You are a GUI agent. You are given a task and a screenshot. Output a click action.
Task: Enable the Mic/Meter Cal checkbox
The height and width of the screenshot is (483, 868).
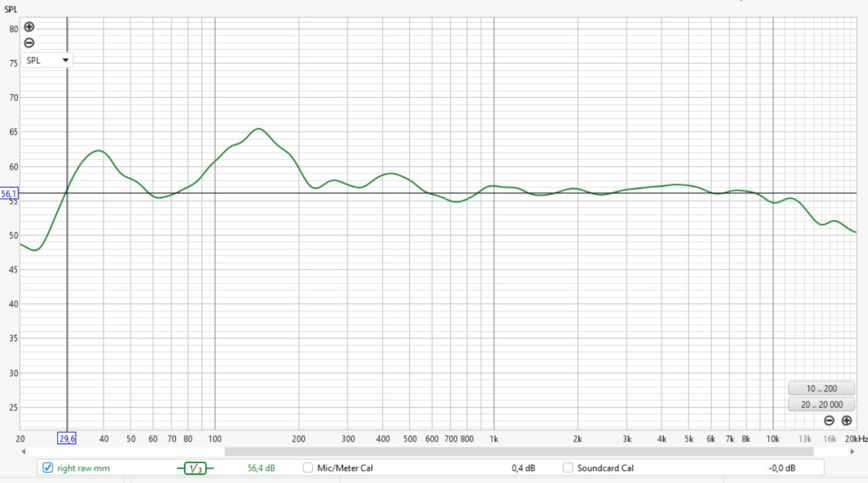click(x=308, y=468)
